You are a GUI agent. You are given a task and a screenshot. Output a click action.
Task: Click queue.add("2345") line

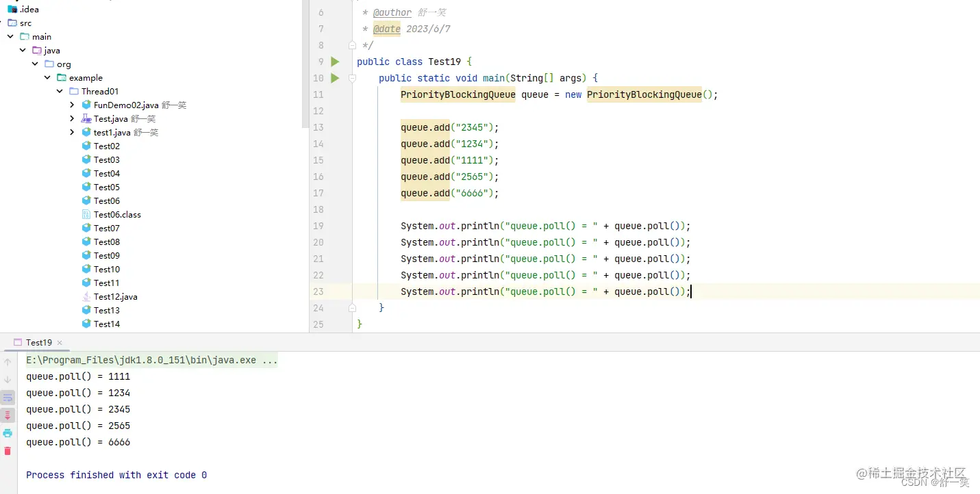coord(450,127)
